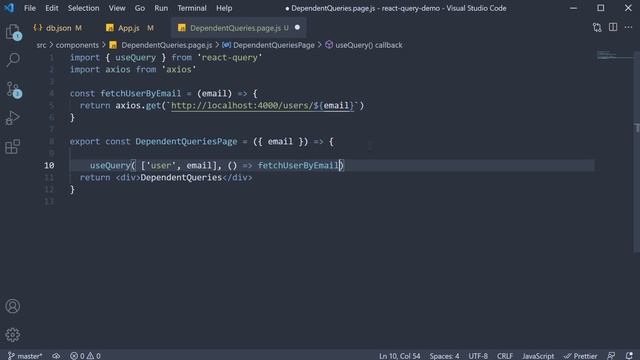Viewport: 640px width, 360px height.
Task: Click the VS Code logo icon
Action: tap(9, 8)
